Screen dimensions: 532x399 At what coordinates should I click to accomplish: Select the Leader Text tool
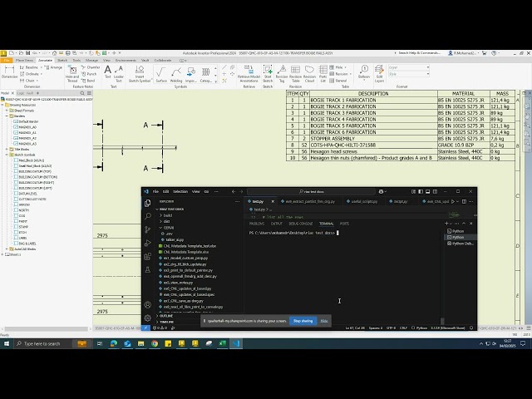click(119, 74)
